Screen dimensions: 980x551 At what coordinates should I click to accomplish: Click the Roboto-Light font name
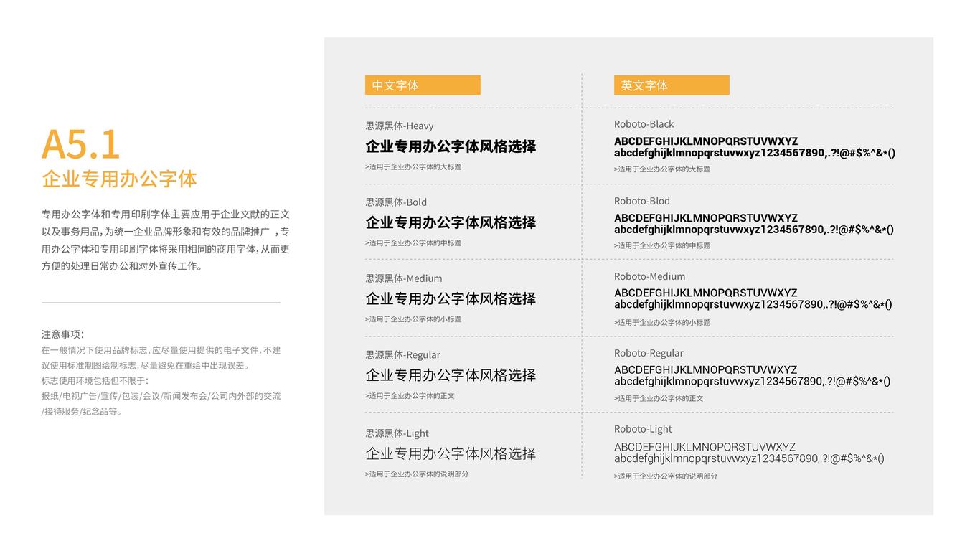(x=643, y=429)
